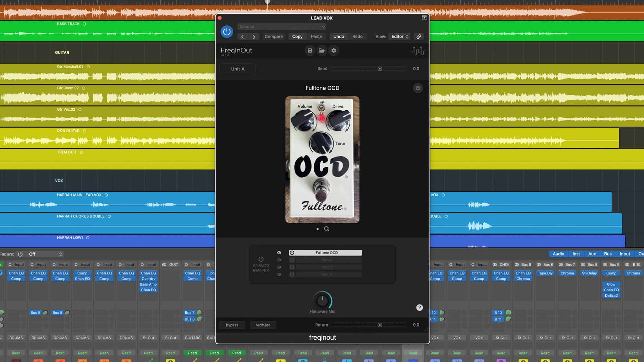Open the DeEss2 plugin slot

(611, 295)
